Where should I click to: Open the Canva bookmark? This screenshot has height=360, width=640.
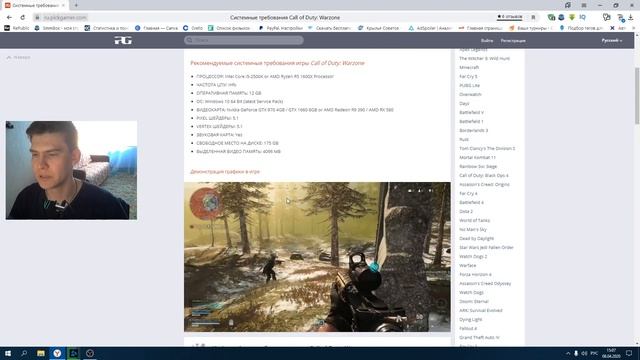(156, 28)
